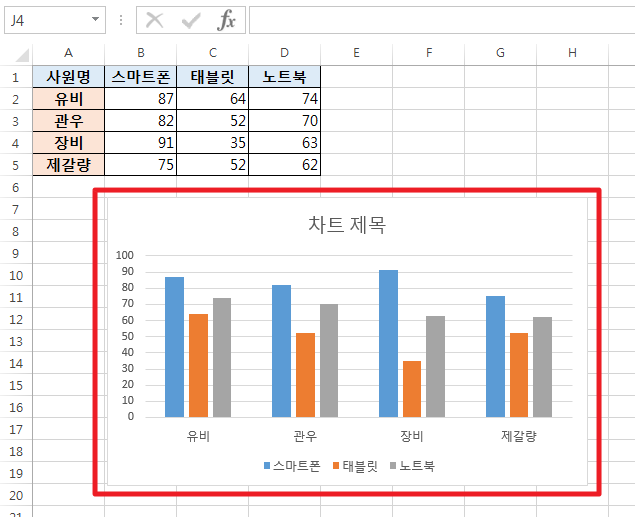The image size is (635, 517).
Task: Click cell with value 64
Action: (x=213, y=99)
